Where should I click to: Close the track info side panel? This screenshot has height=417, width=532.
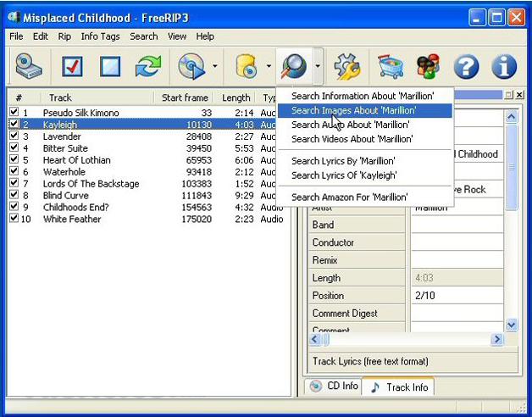pyautogui.click(x=519, y=95)
